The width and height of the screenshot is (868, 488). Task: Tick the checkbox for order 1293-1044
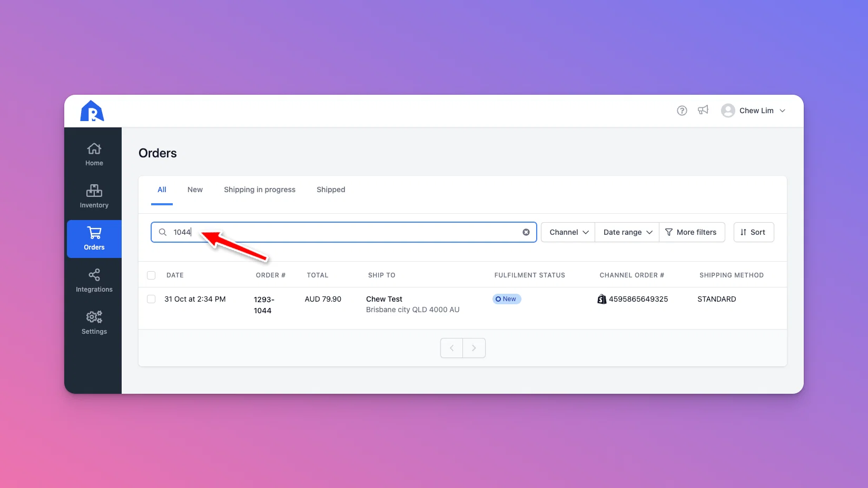pos(151,299)
